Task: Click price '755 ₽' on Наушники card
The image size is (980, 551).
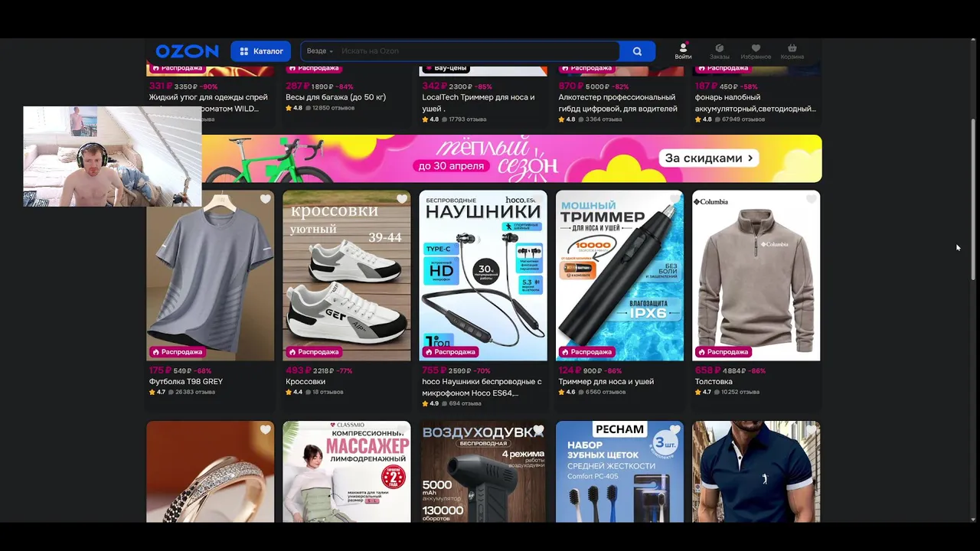Action: pos(434,370)
